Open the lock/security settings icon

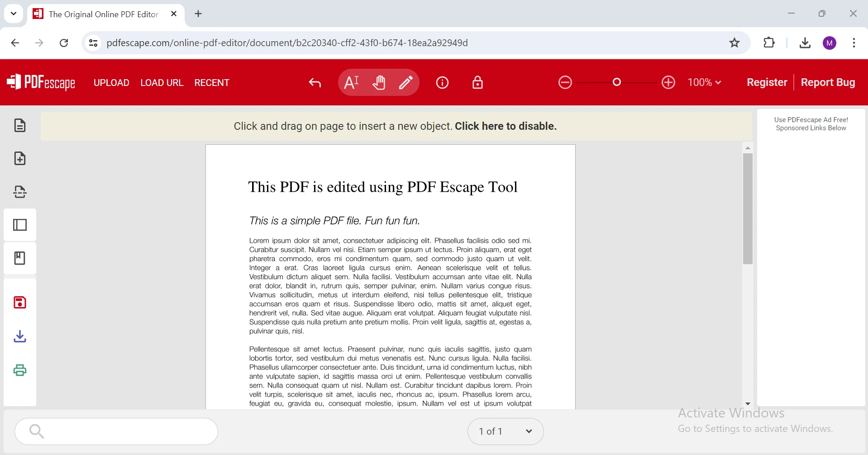click(477, 83)
